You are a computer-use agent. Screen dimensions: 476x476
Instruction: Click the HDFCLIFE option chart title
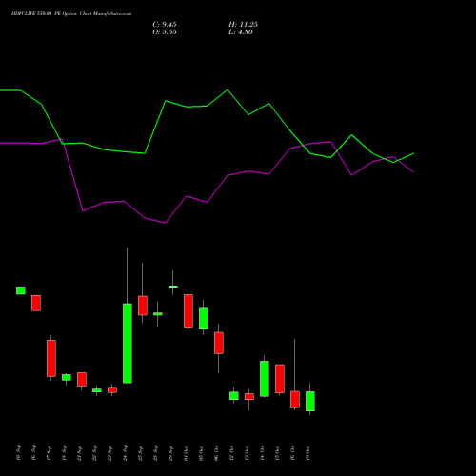click(x=71, y=14)
